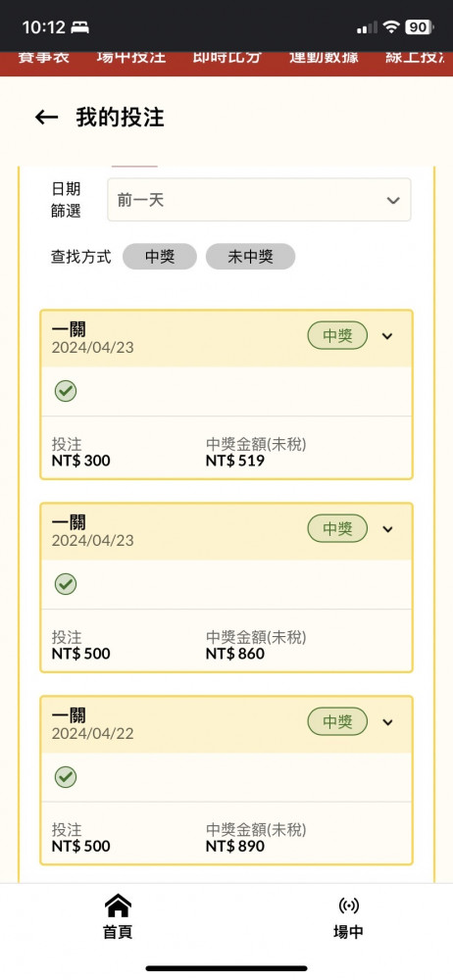Expand the 2024/04/22 bet card chevron

tap(387, 722)
